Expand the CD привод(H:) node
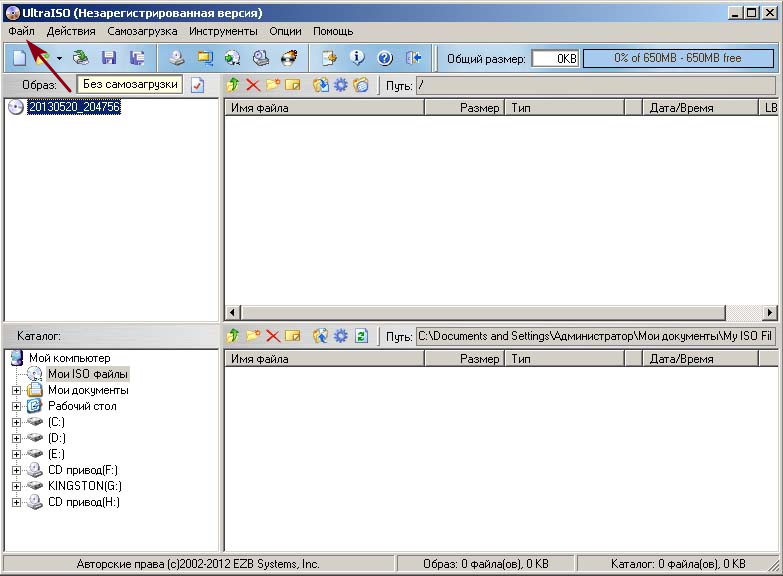 (x=16, y=502)
